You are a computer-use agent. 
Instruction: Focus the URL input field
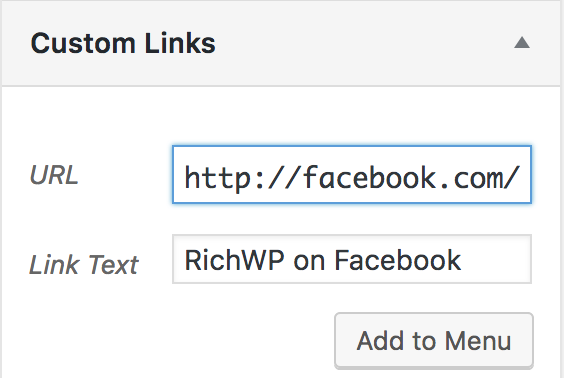352,174
